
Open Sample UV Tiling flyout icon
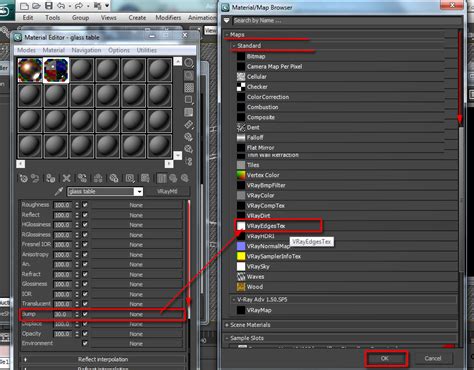[x=189, y=100]
